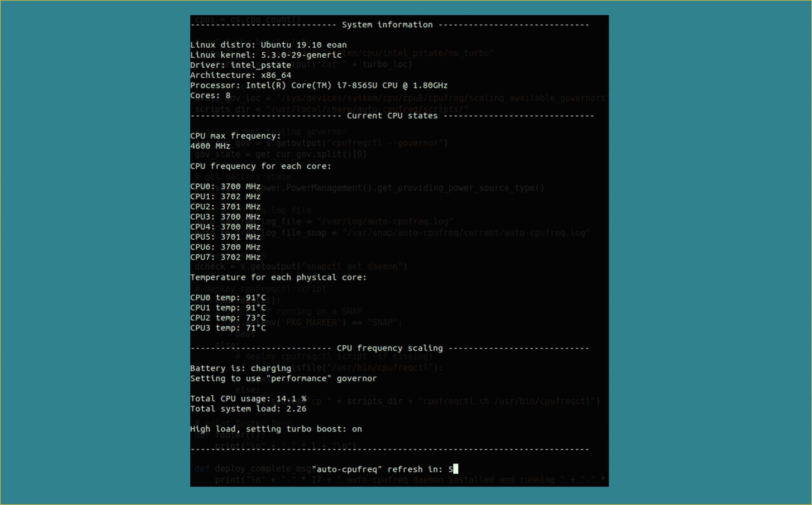Select the 'Architecture: x86_64' line

[241, 75]
